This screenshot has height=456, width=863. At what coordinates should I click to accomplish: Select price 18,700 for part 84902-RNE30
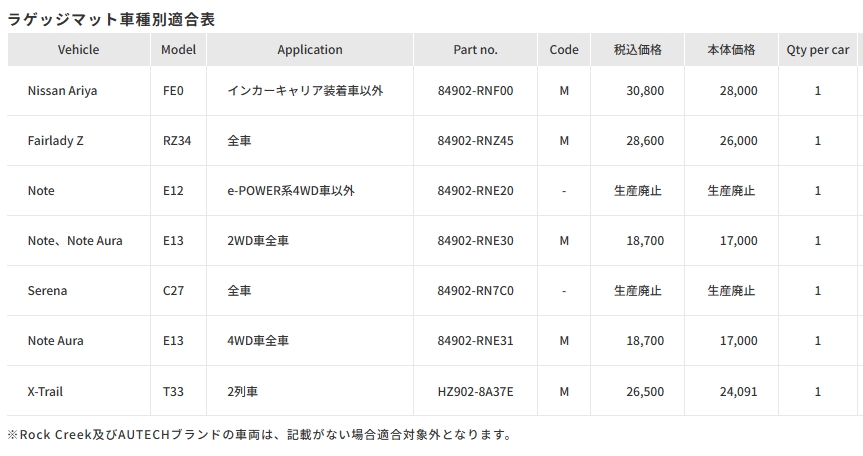pyautogui.click(x=645, y=241)
